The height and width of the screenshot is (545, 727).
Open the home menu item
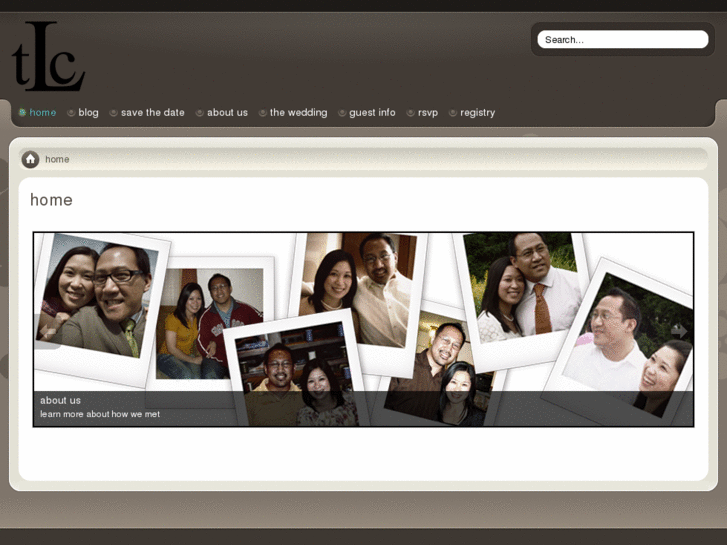42,113
